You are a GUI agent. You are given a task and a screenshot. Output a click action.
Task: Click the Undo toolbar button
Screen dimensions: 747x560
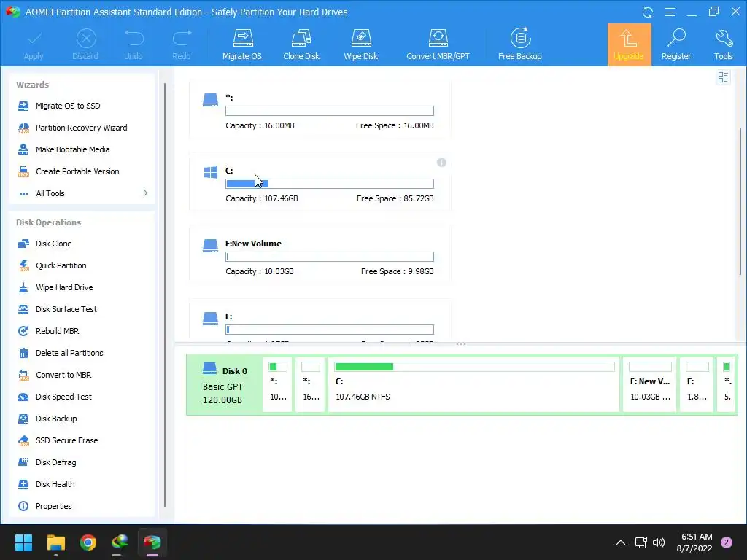click(x=133, y=44)
